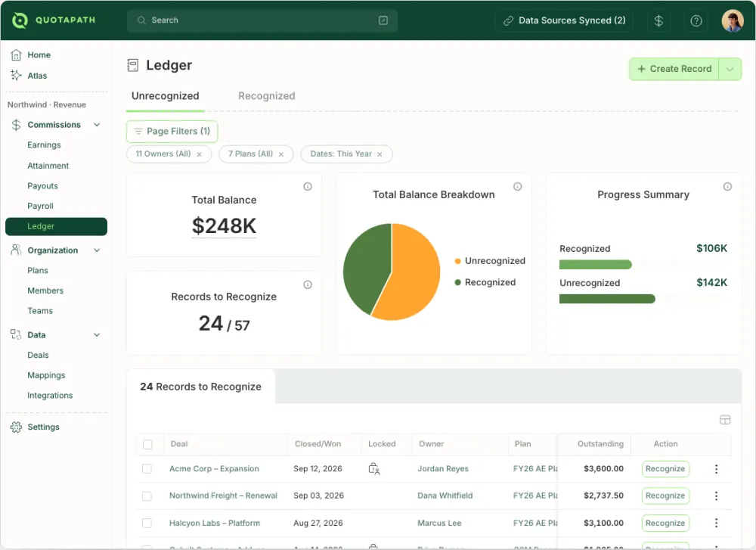Check the Acme Corp – Expansion row checkbox
The height and width of the screenshot is (550, 756).
coord(147,469)
